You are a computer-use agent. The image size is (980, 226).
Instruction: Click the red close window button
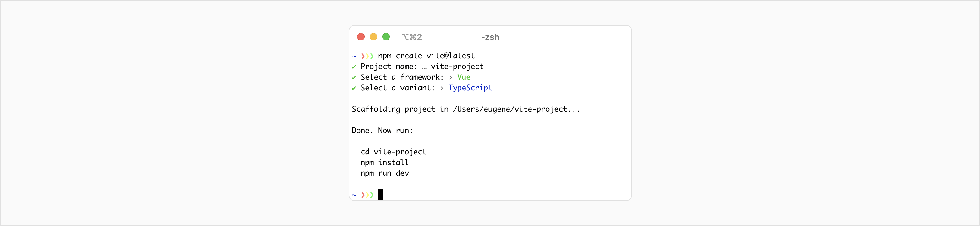[361, 37]
